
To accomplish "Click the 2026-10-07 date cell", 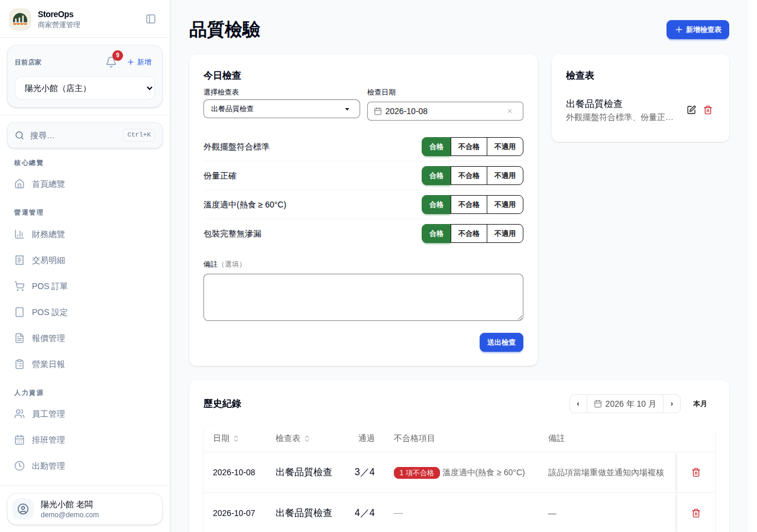I will pyautogui.click(x=234, y=513).
